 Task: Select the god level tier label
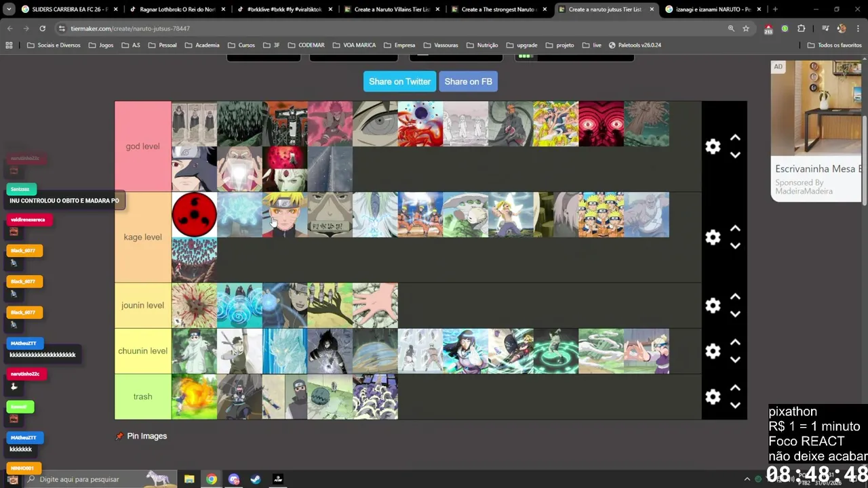(142, 146)
